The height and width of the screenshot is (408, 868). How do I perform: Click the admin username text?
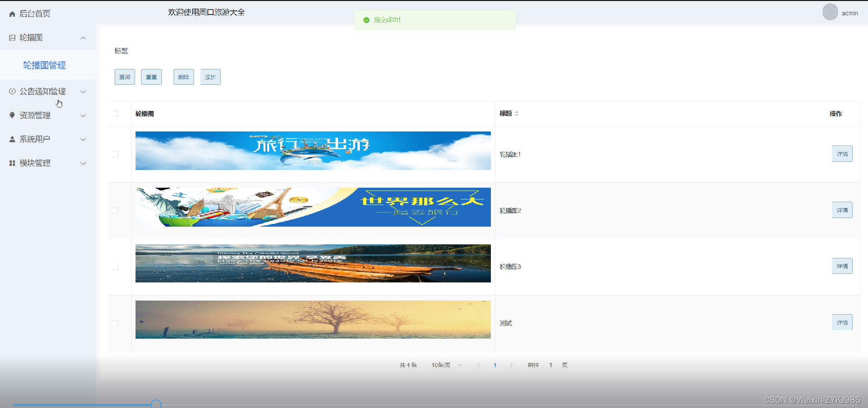tap(850, 13)
